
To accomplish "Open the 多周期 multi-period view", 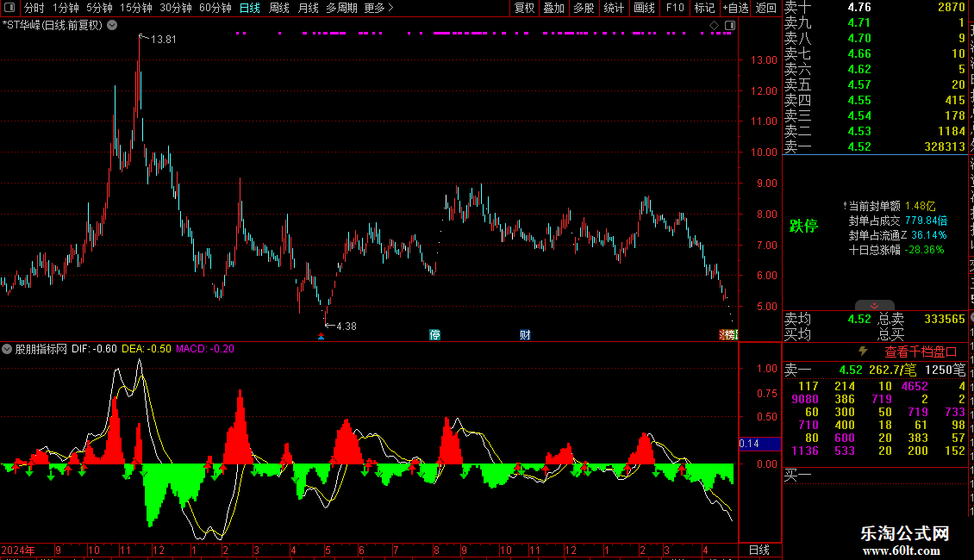I will pyautogui.click(x=341, y=8).
